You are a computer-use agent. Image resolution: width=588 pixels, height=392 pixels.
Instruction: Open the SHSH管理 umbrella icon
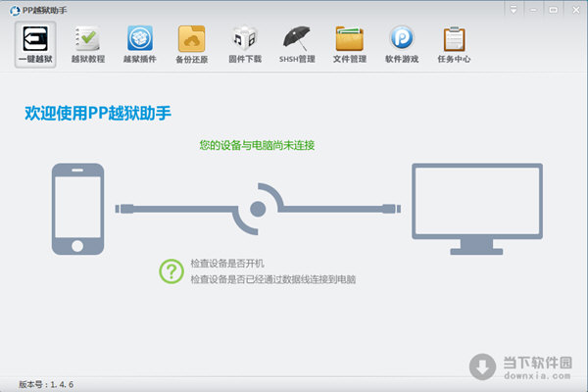coord(297,44)
